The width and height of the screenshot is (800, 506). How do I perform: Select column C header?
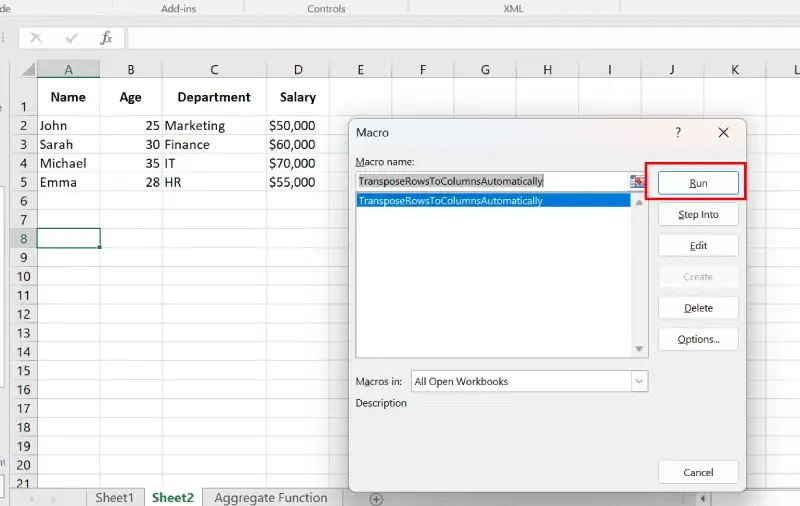[214, 69]
